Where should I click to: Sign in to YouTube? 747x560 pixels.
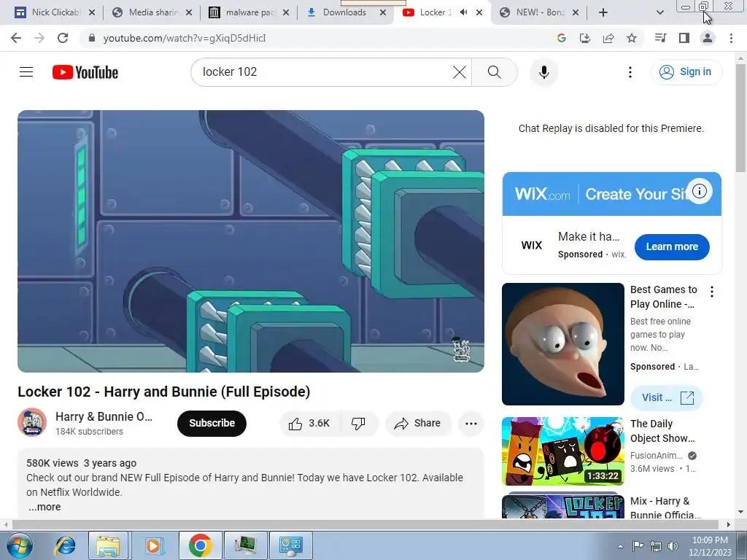[x=686, y=72]
